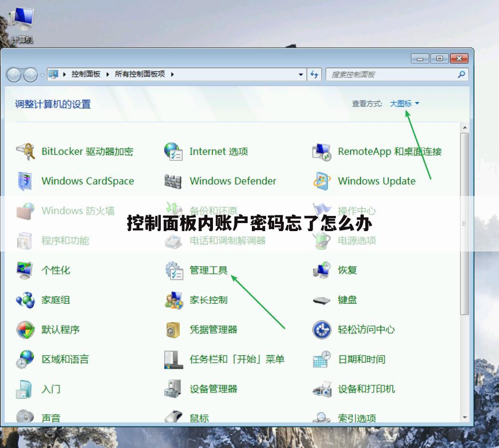This screenshot has height=448, width=499.
Task: Open the 家庭组 spheres icon
Action: pyautogui.click(x=25, y=300)
